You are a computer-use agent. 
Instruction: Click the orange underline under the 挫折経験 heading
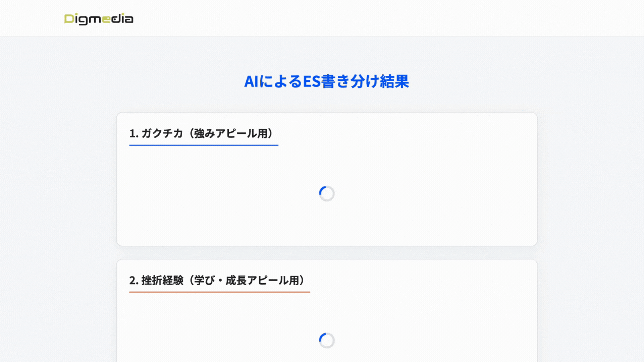click(219, 292)
